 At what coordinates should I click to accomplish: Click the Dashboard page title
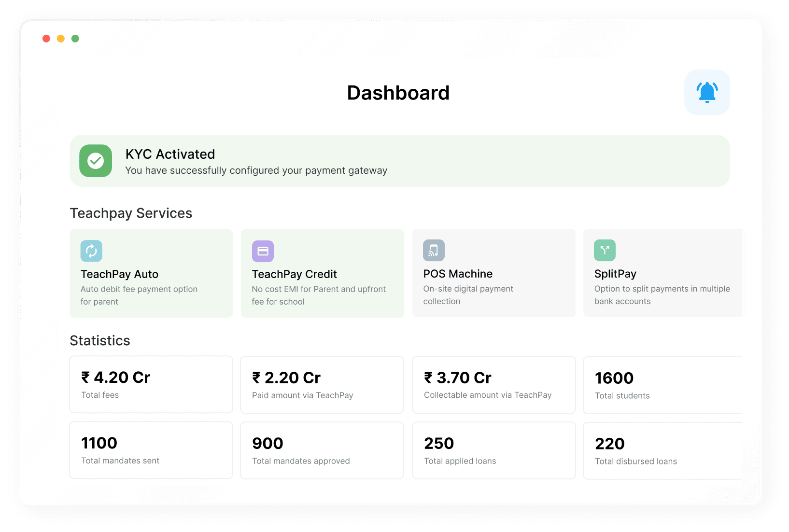[398, 93]
